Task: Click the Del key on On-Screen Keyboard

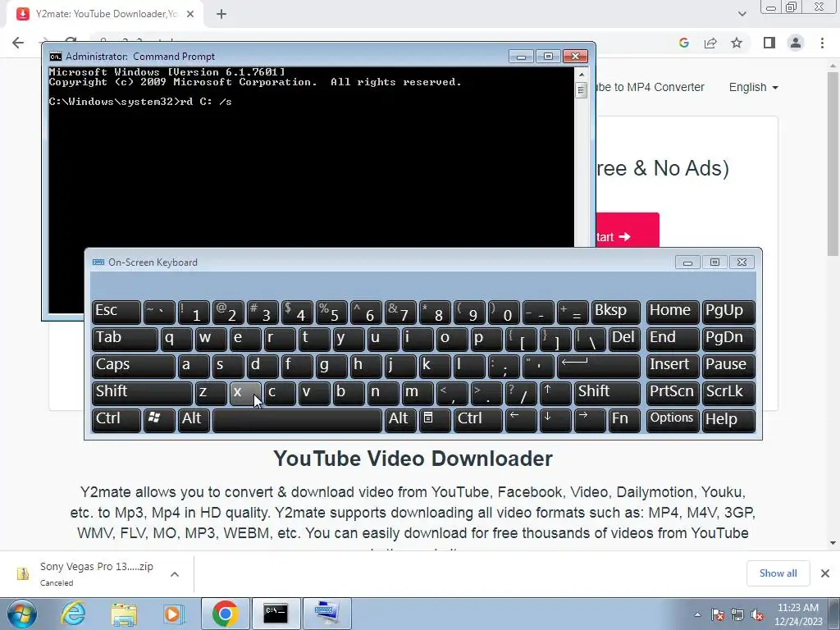Action: 624,339
